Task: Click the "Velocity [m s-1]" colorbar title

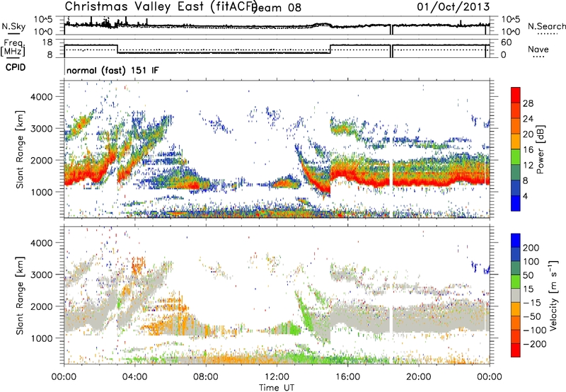Action: (x=553, y=295)
